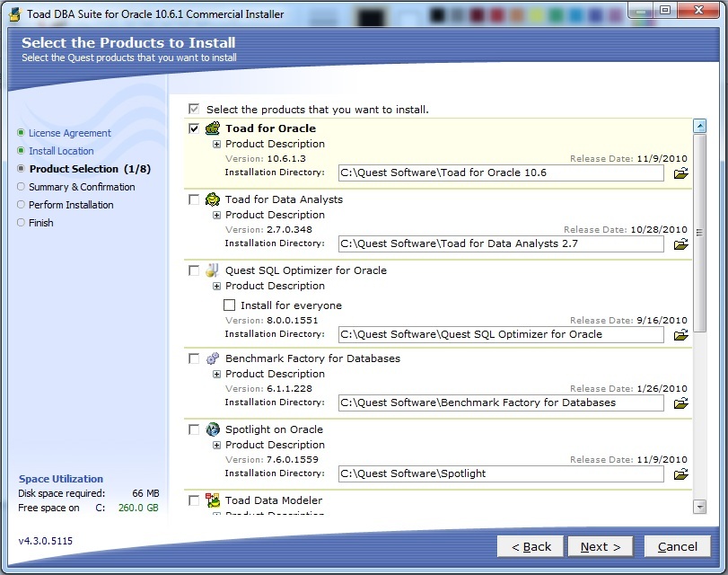Browse folder for Toad for Oracle directory
Image resolution: width=728 pixels, height=575 pixels.
680,173
